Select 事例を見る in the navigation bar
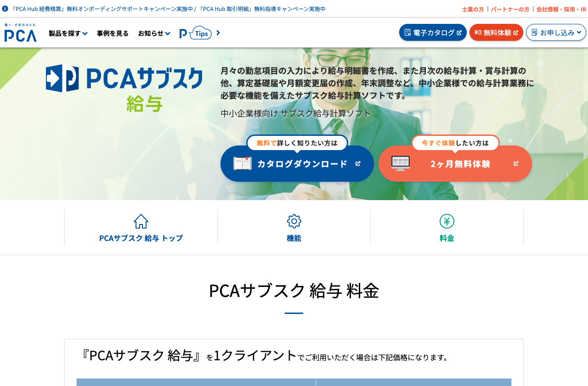588x386 pixels. point(113,33)
